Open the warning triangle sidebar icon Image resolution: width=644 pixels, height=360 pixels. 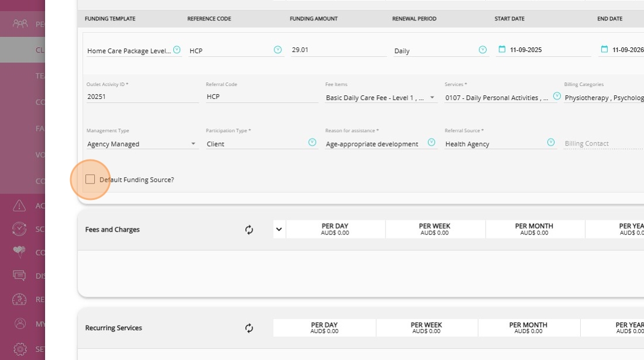[x=20, y=205]
